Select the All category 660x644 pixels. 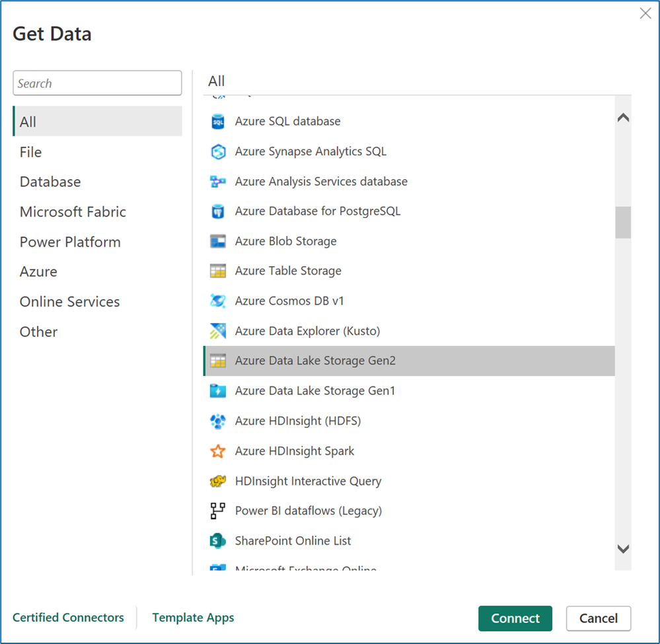pyautogui.click(x=98, y=122)
